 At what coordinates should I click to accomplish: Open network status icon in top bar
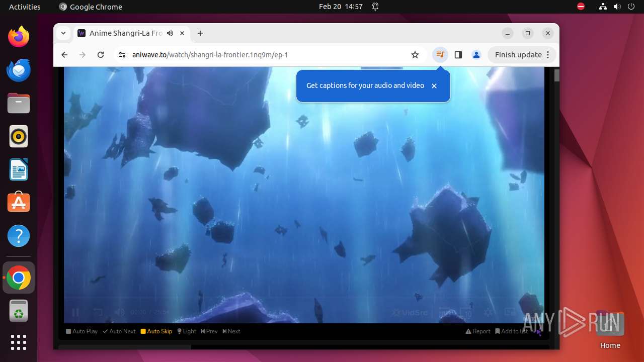click(x=603, y=7)
